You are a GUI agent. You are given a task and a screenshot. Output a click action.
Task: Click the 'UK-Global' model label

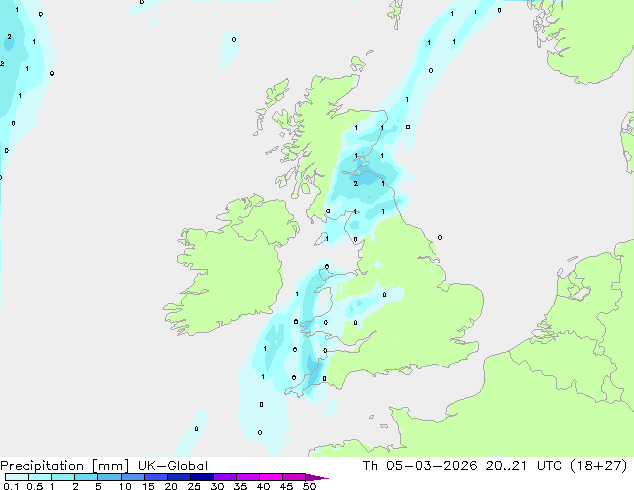173,466
